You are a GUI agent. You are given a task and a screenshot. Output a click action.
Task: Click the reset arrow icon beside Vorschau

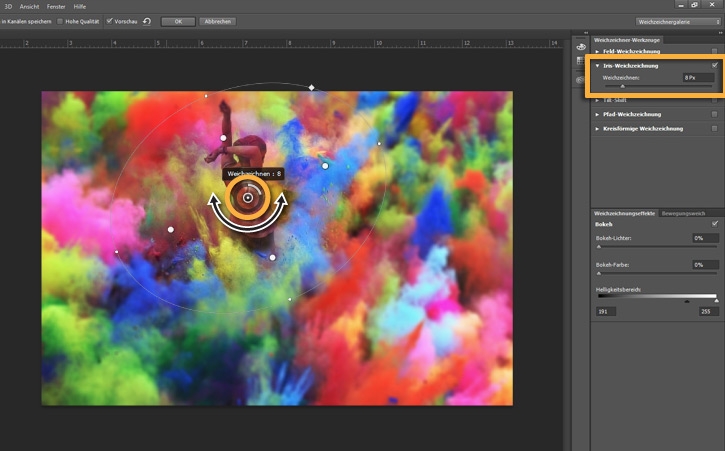tap(147, 21)
